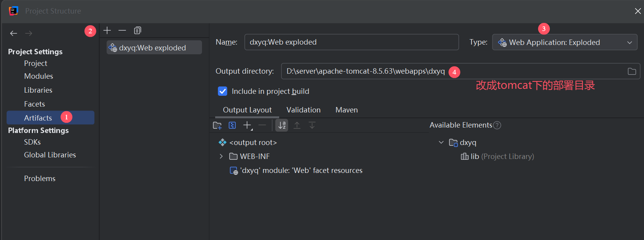
Task: Click the Create Archive icon in layout toolbar
Action: pos(232,125)
